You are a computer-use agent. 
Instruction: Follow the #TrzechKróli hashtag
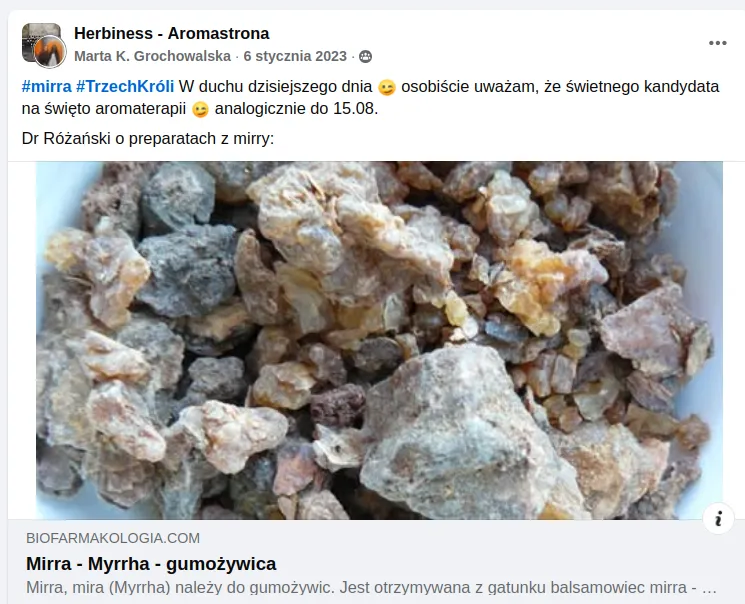125,87
